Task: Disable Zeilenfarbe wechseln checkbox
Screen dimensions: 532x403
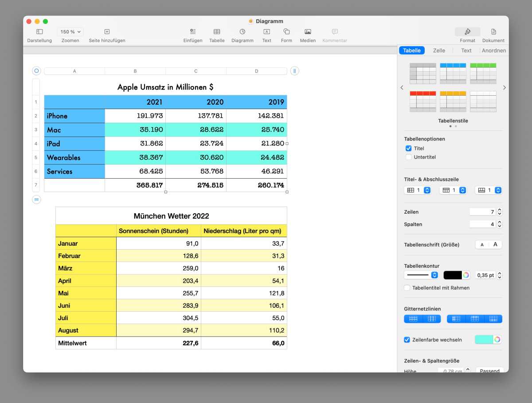Action: (407, 340)
